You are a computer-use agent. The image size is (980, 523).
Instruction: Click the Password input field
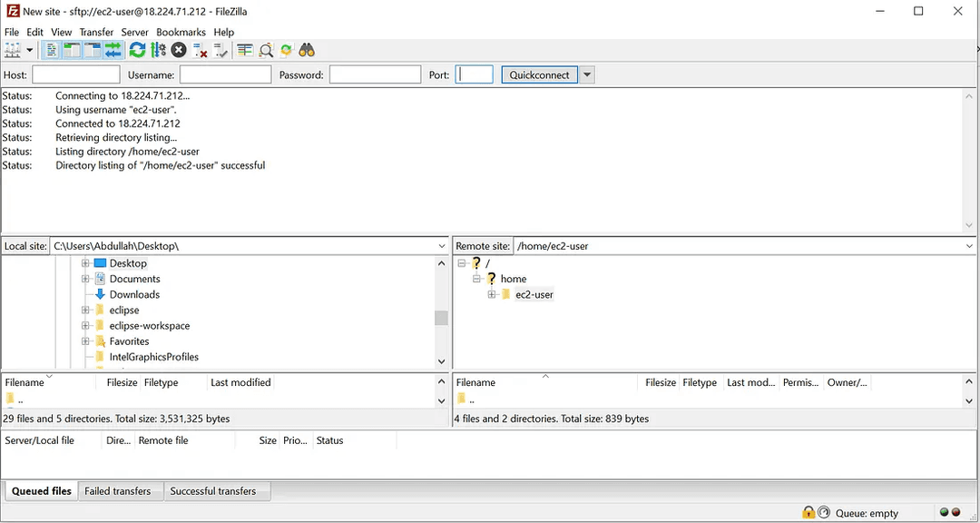[376, 74]
